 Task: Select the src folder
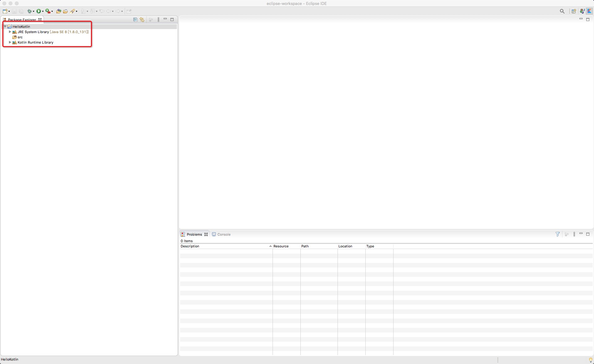[17, 37]
